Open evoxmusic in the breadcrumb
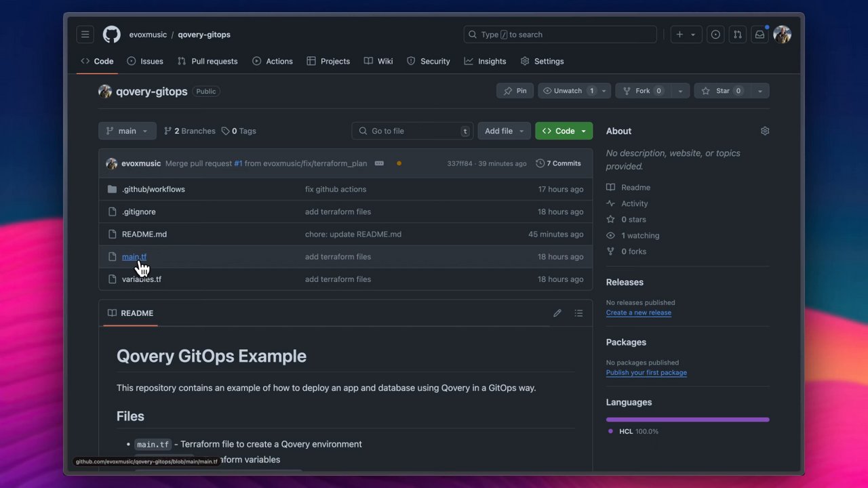Viewport: 868px width, 488px height. click(x=149, y=35)
